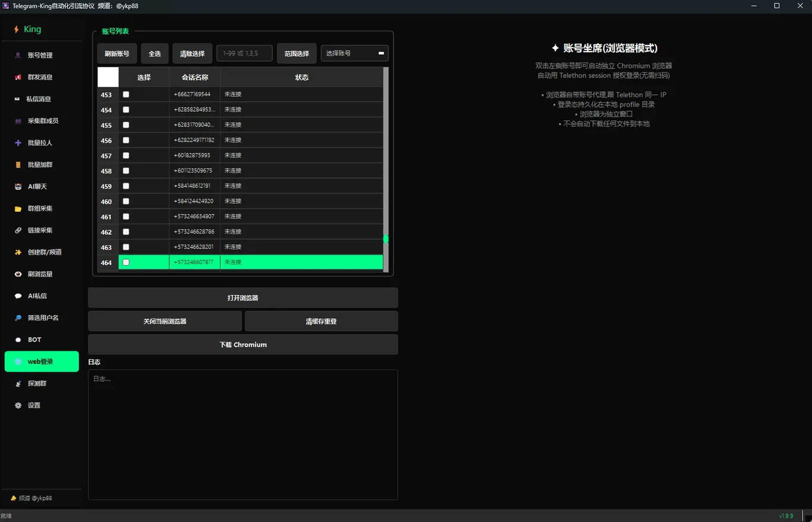Screen dimensions: 812x522
Task: Click the 下载 Chromium button
Action: pos(243,345)
